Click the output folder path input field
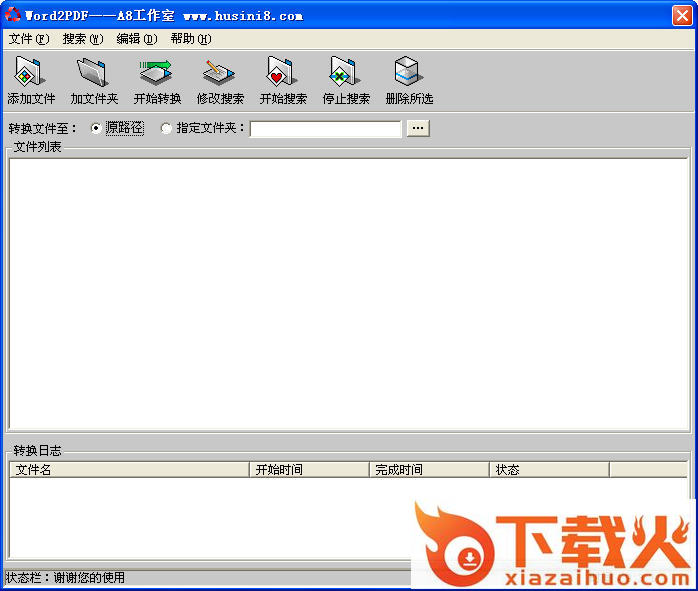The height and width of the screenshot is (591, 698). pos(326,129)
